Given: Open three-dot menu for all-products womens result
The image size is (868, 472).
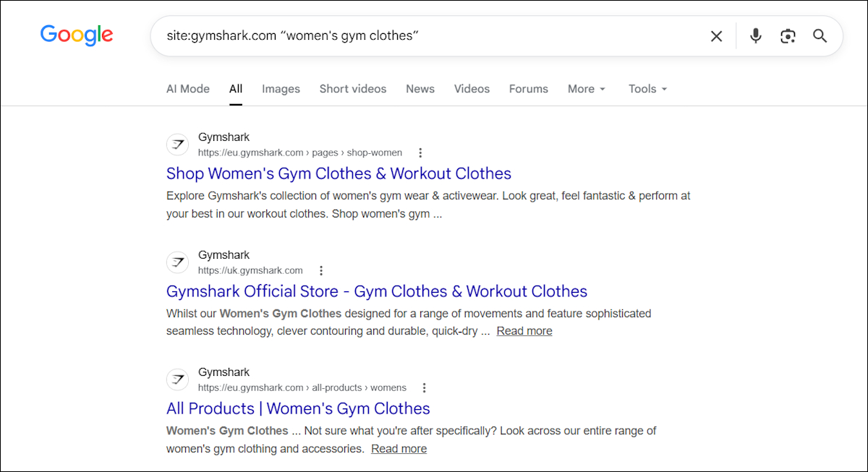Looking at the screenshot, I should click(x=425, y=387).
